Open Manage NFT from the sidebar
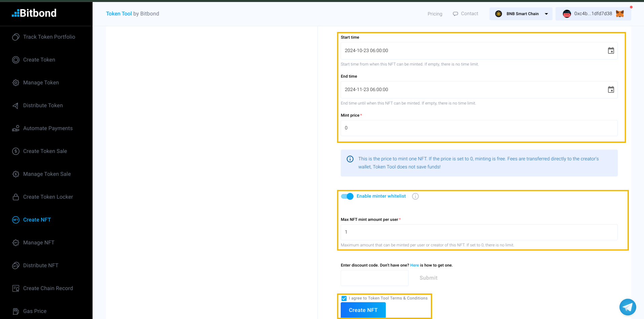The width and height of the screenshot is (644, 319). 38,242
